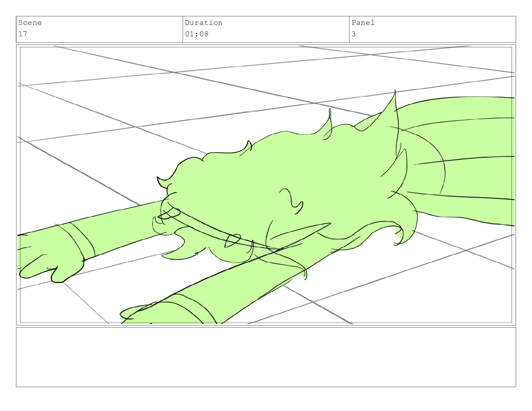532x411 pixels.
Task: Select the panel number '3'
Action: point(354,34)
